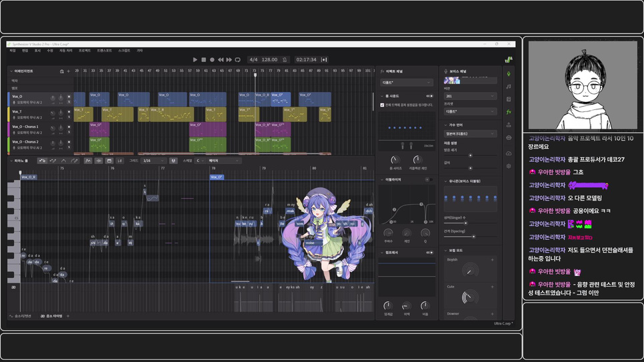Toggle loop playback icon
This screenshot has height=362, width=644.
coord(238,60)
